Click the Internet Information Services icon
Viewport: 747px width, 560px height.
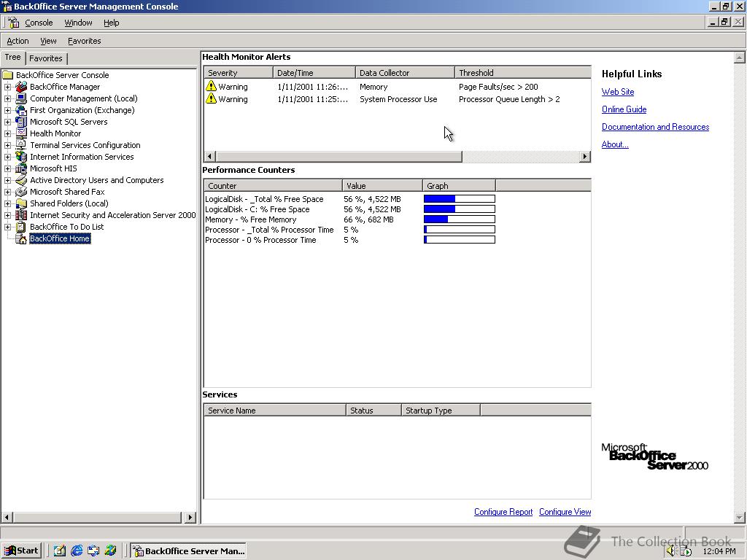21,157
